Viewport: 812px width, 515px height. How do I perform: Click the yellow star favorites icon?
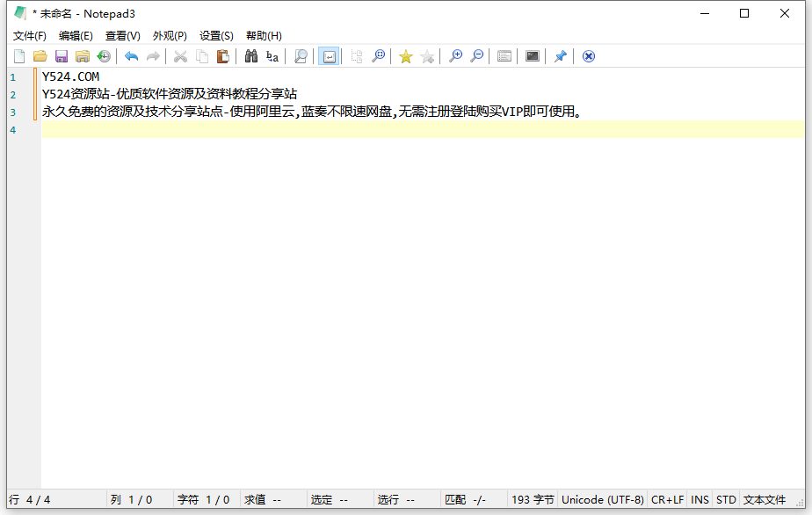(x=406, y=56)
